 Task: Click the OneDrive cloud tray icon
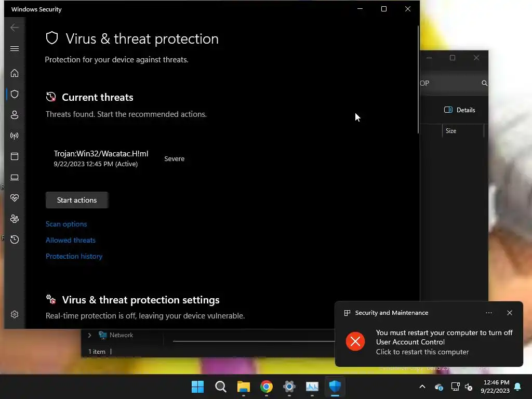point(438,387)
